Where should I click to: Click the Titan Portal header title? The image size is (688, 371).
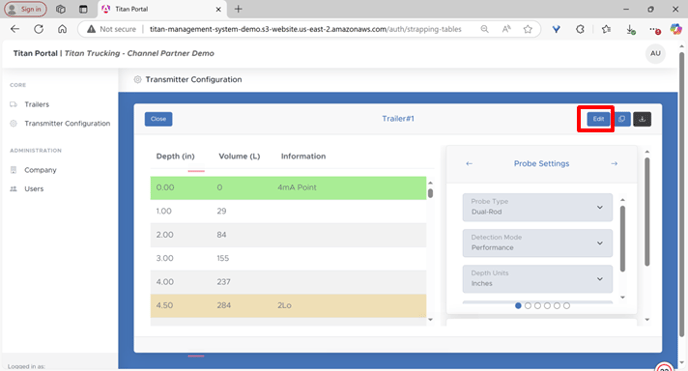(35, 53)
